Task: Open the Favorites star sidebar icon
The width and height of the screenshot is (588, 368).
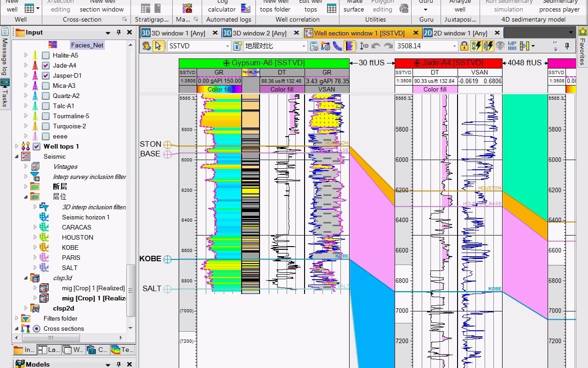Action: (582, 32)
